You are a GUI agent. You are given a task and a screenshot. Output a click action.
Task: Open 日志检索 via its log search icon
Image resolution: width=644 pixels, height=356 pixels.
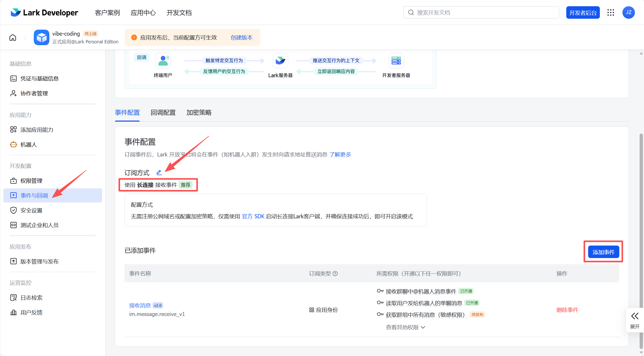pyautogui.click(x=13, y=297)
